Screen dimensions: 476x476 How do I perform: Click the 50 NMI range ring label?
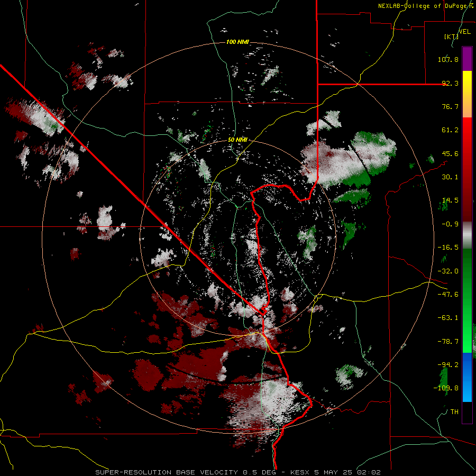pos(237,140)
